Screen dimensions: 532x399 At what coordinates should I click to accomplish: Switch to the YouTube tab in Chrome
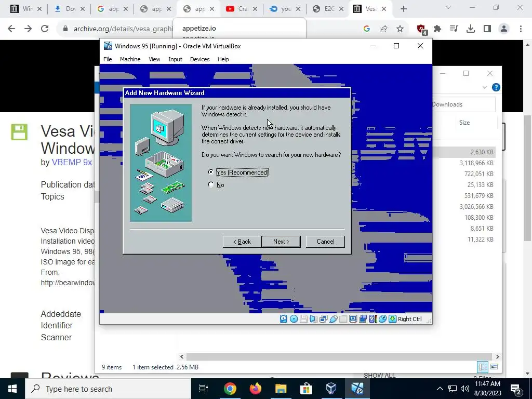coord(241,9)
